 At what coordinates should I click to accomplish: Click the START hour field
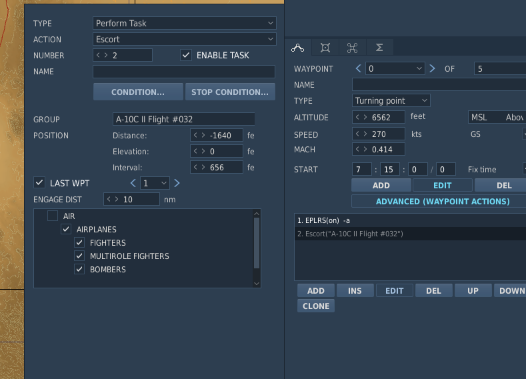[362, 169]
